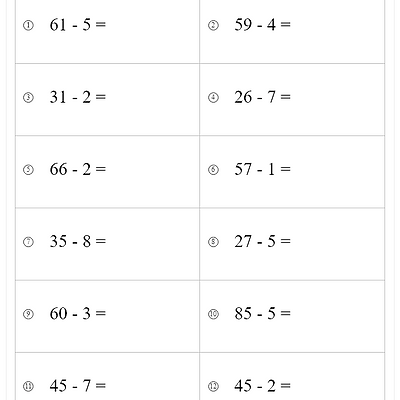Click the circled number 8 marker
The width and height of the screenshot is (400, 400).
click(213, 242)
